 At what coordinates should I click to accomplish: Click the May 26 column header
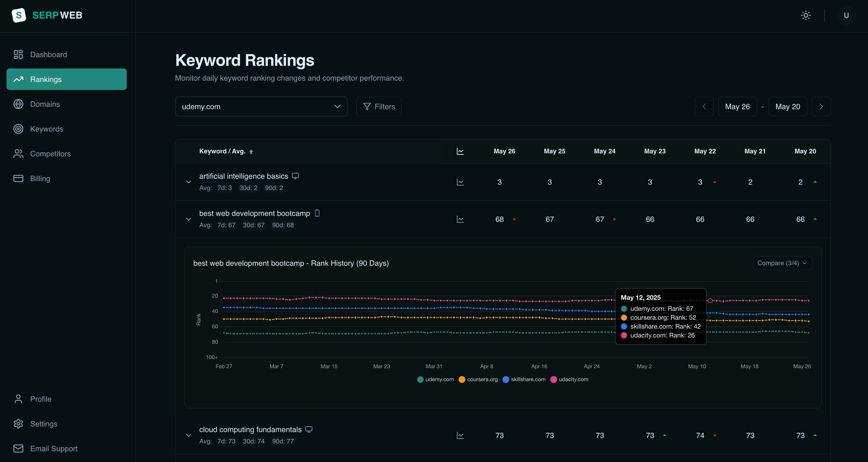click(x=504, y=151)
